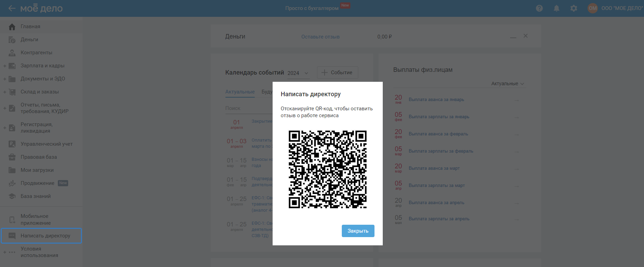Viewport: 644px width, 267px height.
Task: Click the Деньги widget title
Action: (235, 36)
